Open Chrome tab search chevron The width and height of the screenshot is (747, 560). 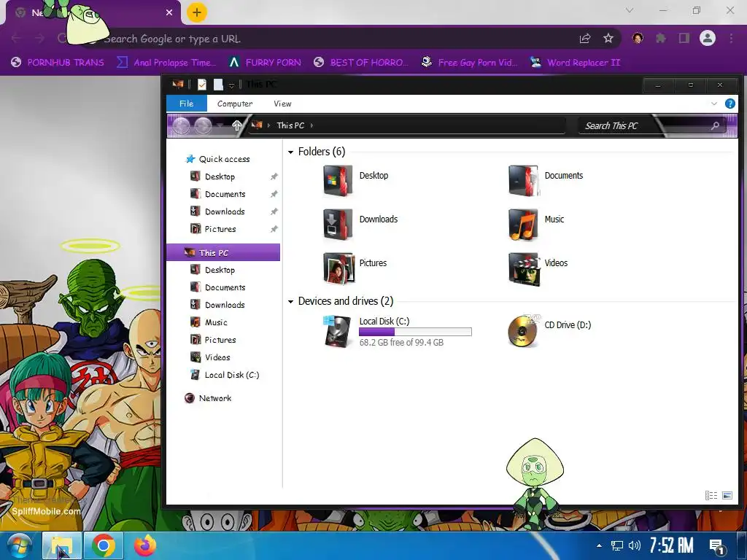(630, 10)
